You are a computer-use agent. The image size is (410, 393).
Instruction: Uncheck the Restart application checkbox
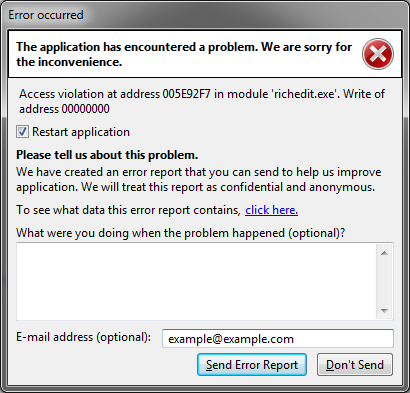click(x=22, y=132)
